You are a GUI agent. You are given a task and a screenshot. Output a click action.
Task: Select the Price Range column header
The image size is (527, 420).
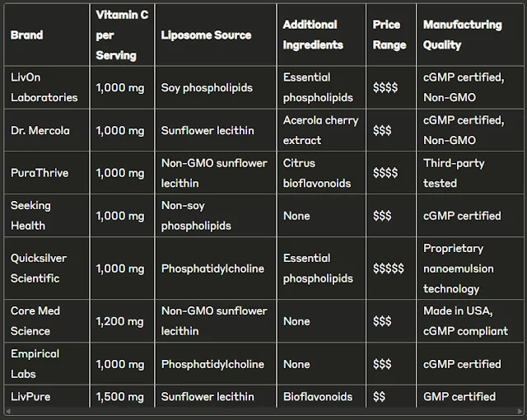click(x=391, y=35)
